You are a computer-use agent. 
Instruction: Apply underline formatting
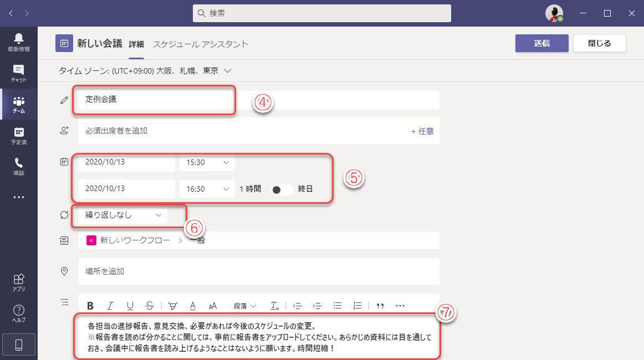coord(130,306)
